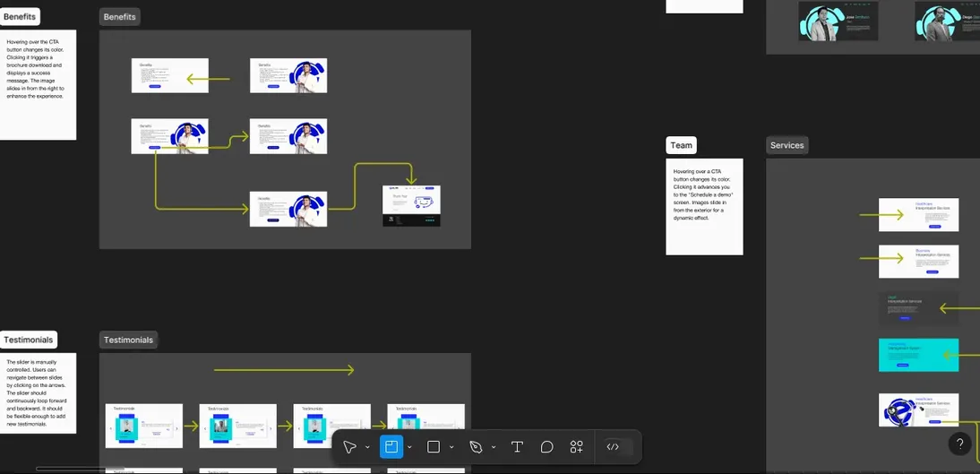Viewport: 980px width, 474px height.
Task: Open the help question mark button
Action: pyautogui.click(x=960, y=444)
